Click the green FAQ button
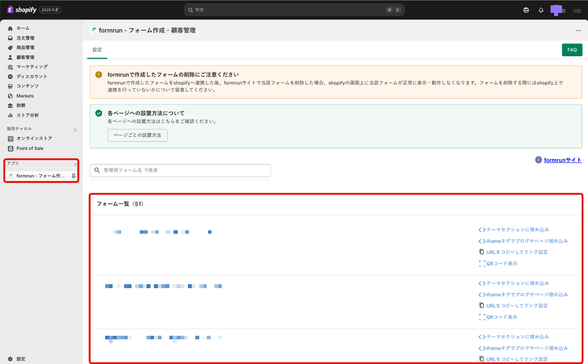This screenshot has width=588, height=364. 572,50
